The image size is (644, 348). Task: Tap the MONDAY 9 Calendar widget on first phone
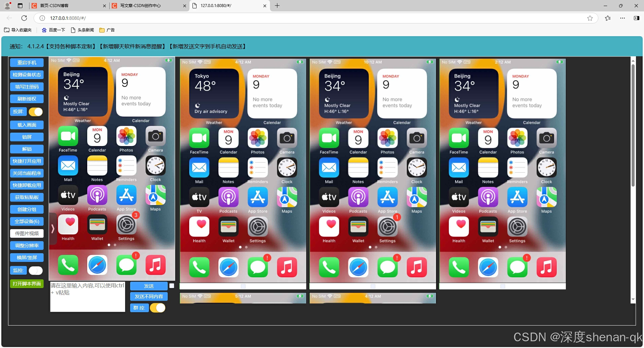point(141,92)
